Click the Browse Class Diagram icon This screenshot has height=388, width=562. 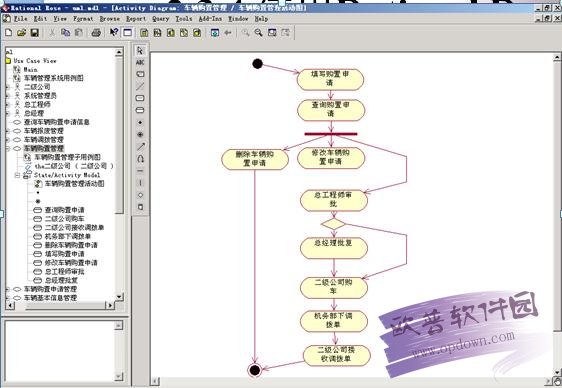point(144,33)
